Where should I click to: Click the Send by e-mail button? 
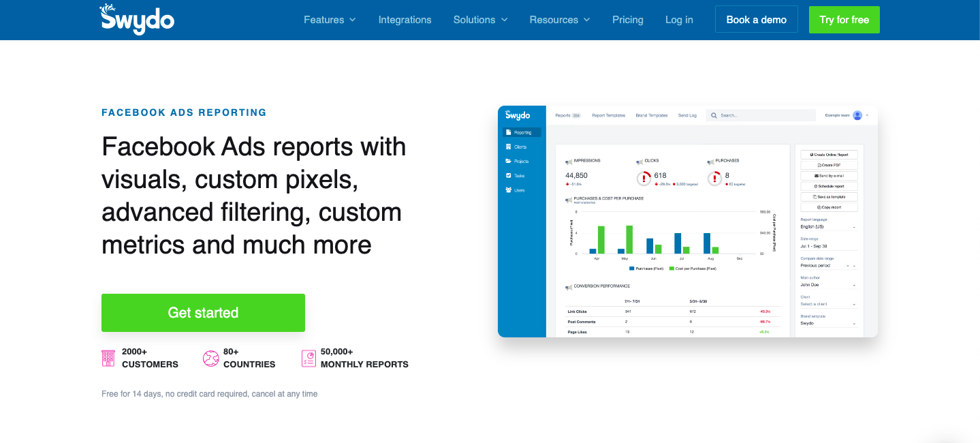[x=829, y=176]
